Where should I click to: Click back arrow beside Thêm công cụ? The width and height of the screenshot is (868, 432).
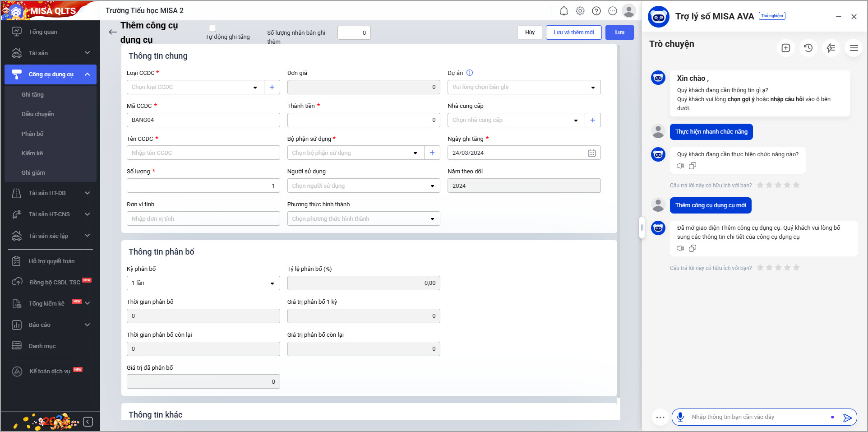click(x=113, y=32)
